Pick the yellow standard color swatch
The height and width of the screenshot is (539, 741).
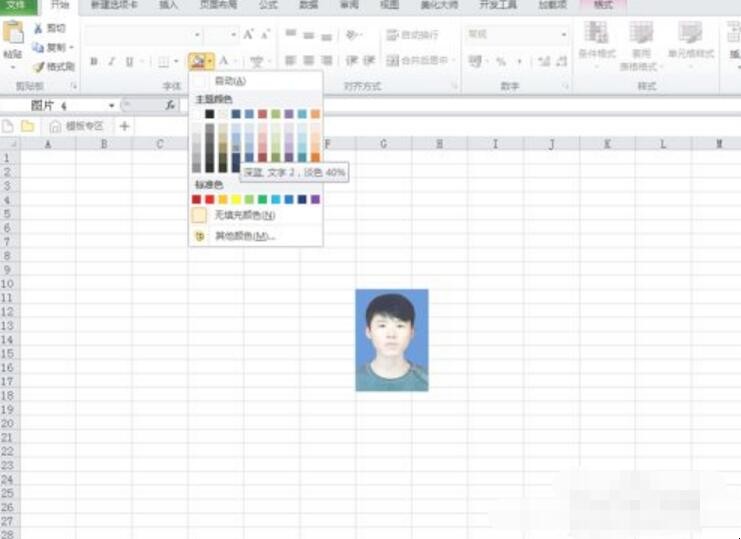(x=236, y=199)
